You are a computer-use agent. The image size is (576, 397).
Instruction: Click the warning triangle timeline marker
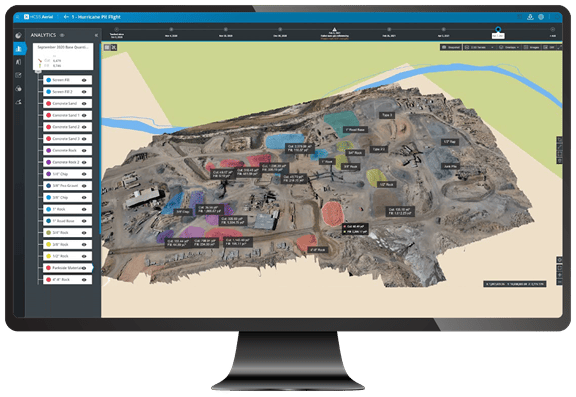334,29
